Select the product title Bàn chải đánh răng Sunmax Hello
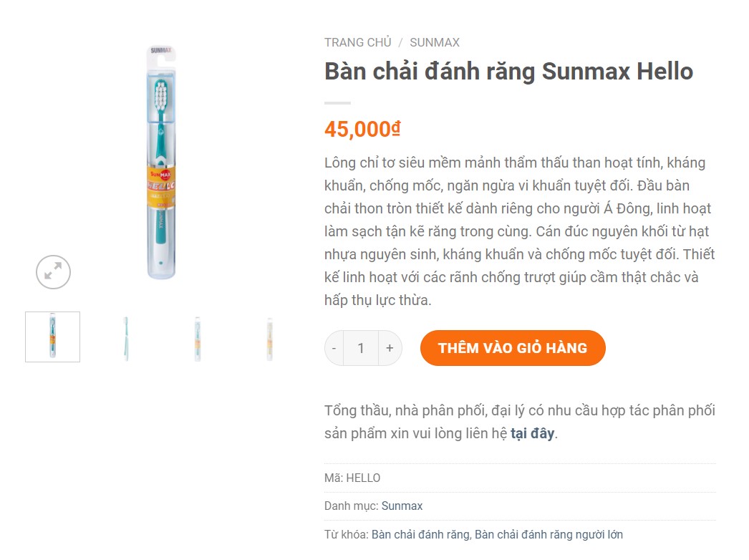The height and width of the screenshot is (560, 749). [508, 72]
